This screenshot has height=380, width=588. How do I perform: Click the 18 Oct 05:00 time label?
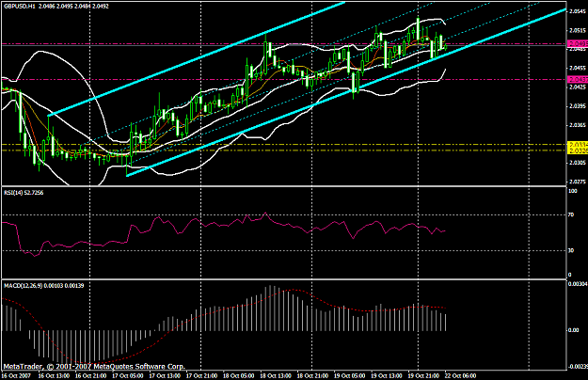[238, 375]
